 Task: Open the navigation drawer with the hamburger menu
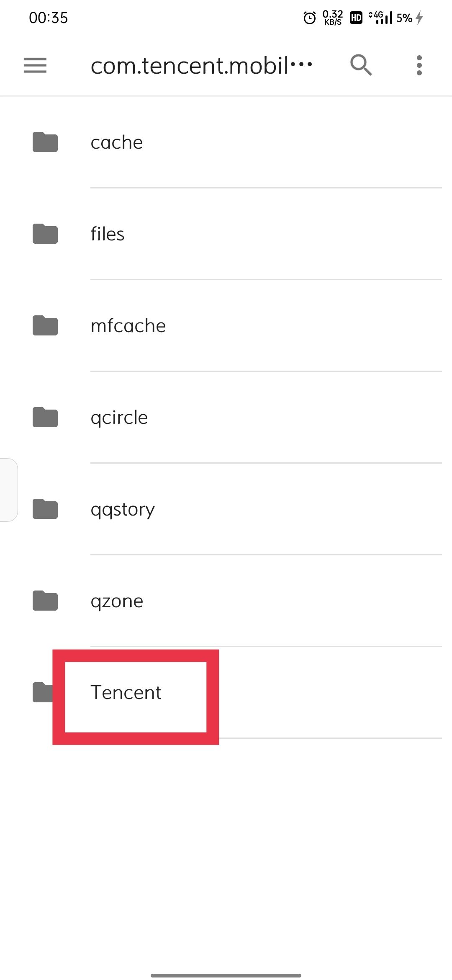pos(34,65)
